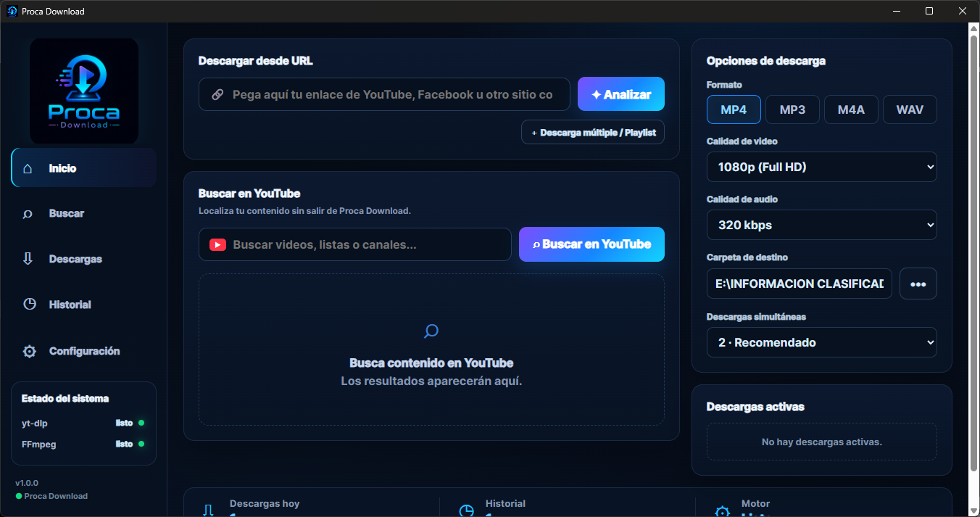
Task: Click the magnifier icon in the empty results area
Action: pos(431,331)
